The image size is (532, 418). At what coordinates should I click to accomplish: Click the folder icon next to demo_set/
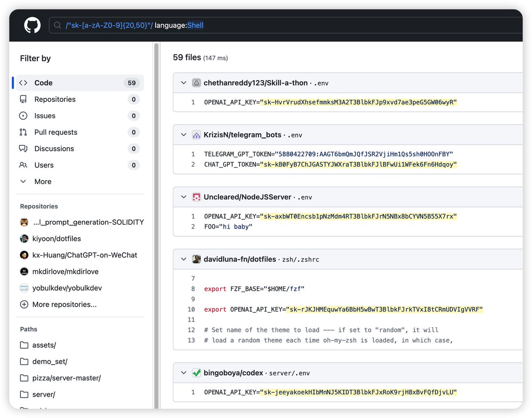click(x=24, y=361)
